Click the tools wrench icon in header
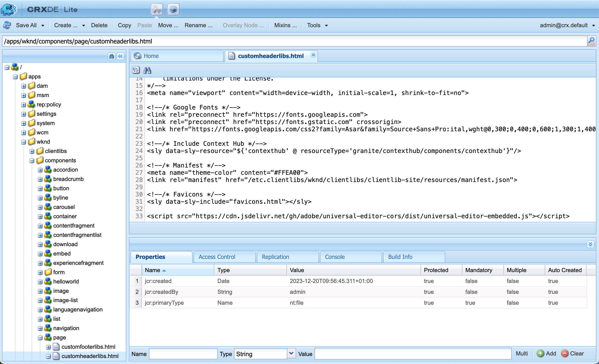Screen dimensions: 599x364 tap(157, 10)
